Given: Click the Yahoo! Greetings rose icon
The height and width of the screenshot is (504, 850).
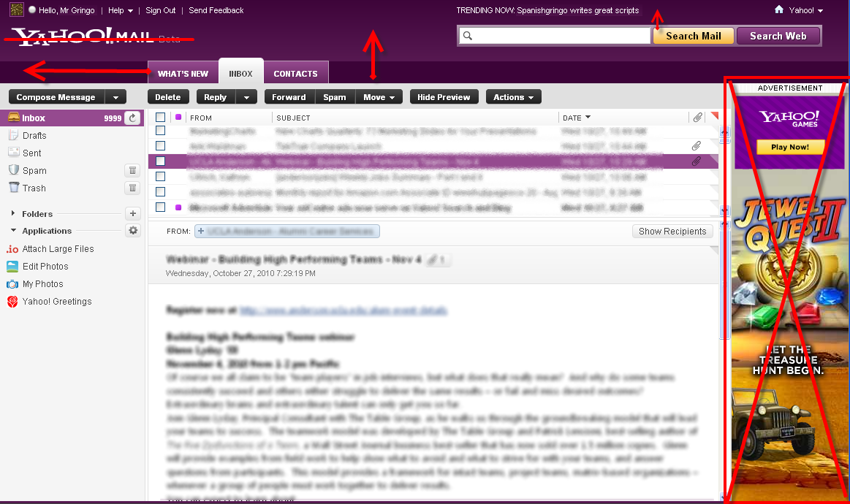Looking at the screenshot, I should 12,302.
